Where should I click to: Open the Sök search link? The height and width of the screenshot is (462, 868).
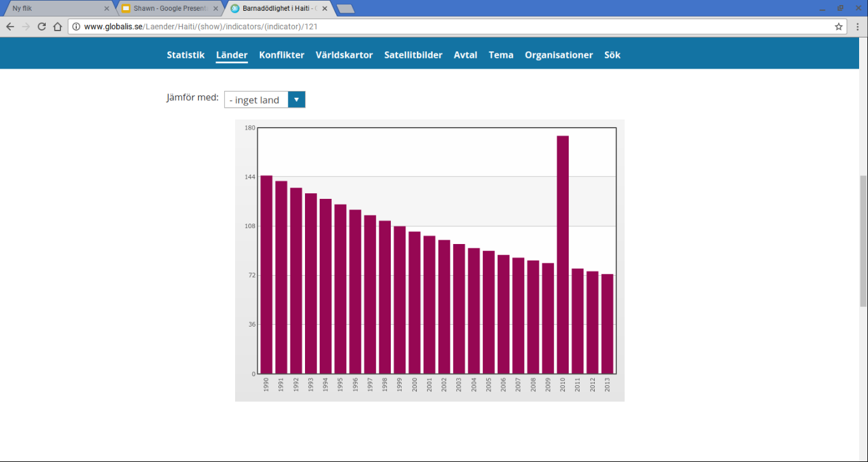click(613, 55)
